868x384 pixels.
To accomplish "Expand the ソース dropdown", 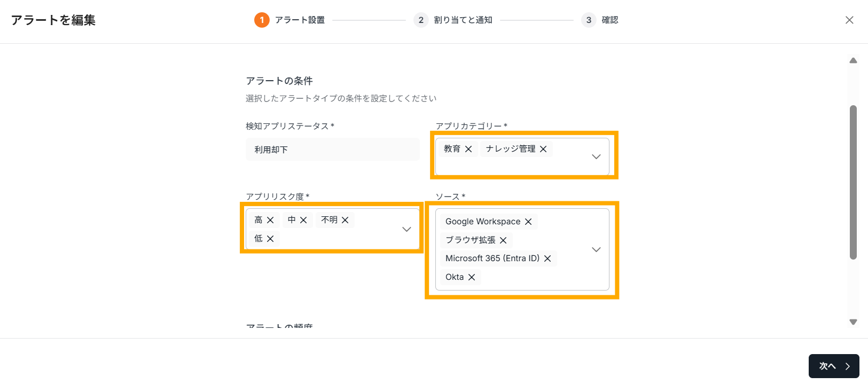I will [x=596, y=249].
